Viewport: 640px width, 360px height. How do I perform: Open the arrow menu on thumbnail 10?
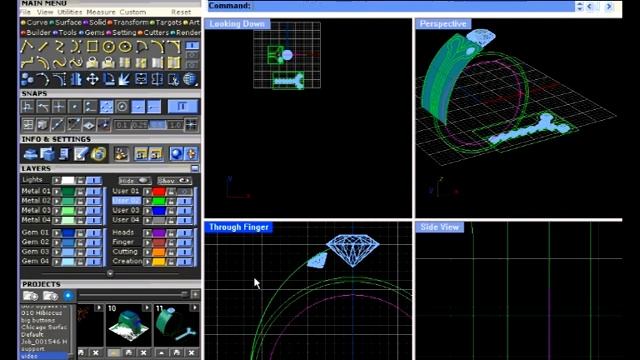pyautogui.click(x=147, y=308)
